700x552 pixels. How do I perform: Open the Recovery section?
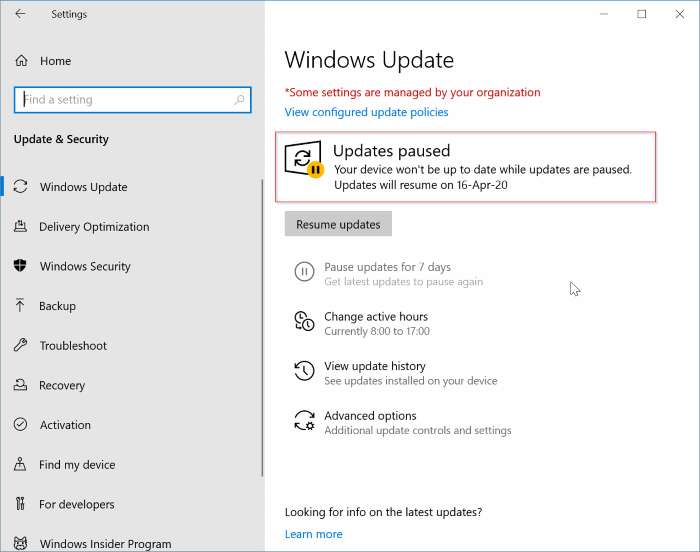click(62, 385)
